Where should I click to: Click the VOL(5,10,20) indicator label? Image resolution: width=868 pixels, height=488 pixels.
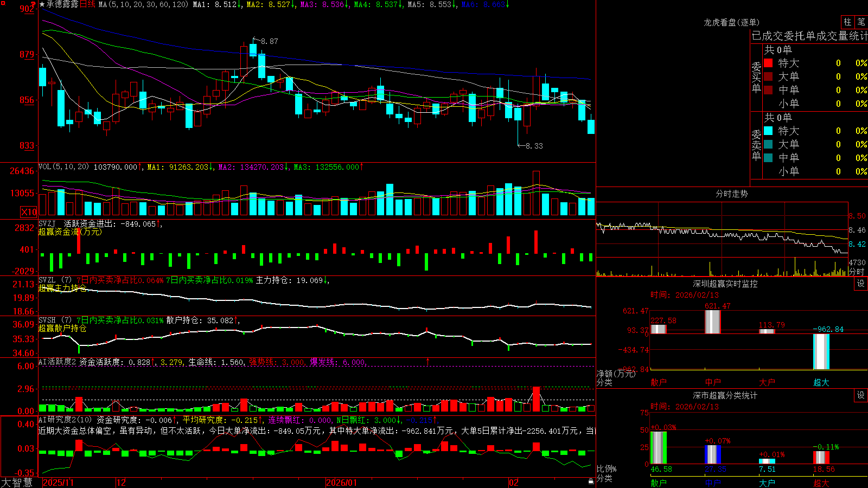click(x=63, y=166)
